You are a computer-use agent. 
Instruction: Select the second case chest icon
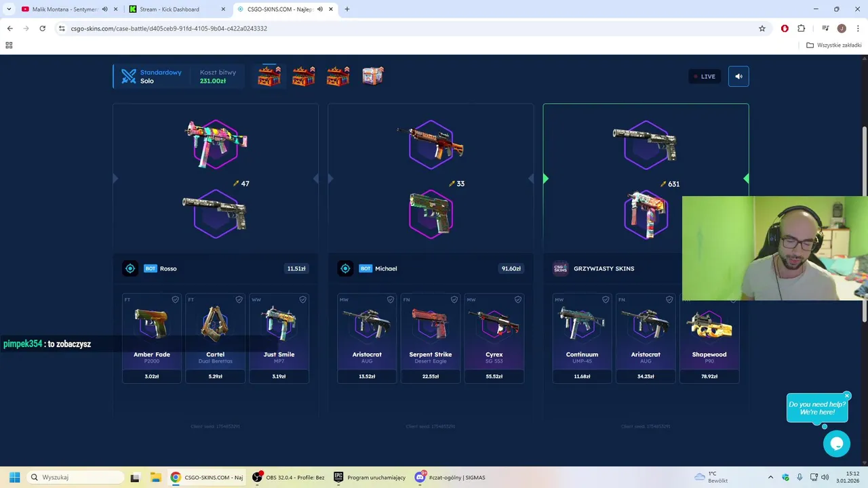[304, 76]
